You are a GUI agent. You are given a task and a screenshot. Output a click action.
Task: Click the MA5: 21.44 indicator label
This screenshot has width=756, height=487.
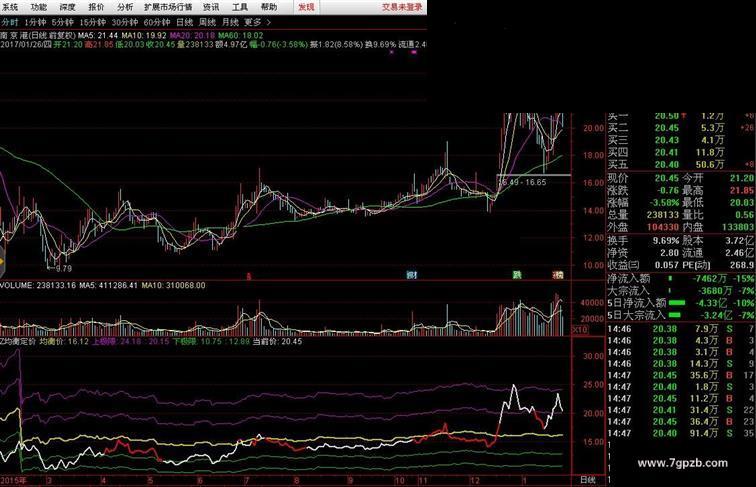pos(98,36)
